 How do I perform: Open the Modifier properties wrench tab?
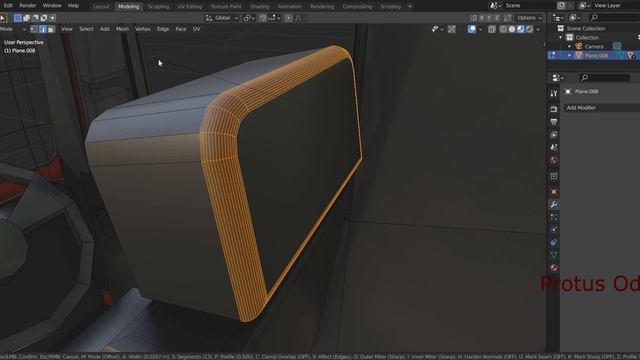coord(554,204)
